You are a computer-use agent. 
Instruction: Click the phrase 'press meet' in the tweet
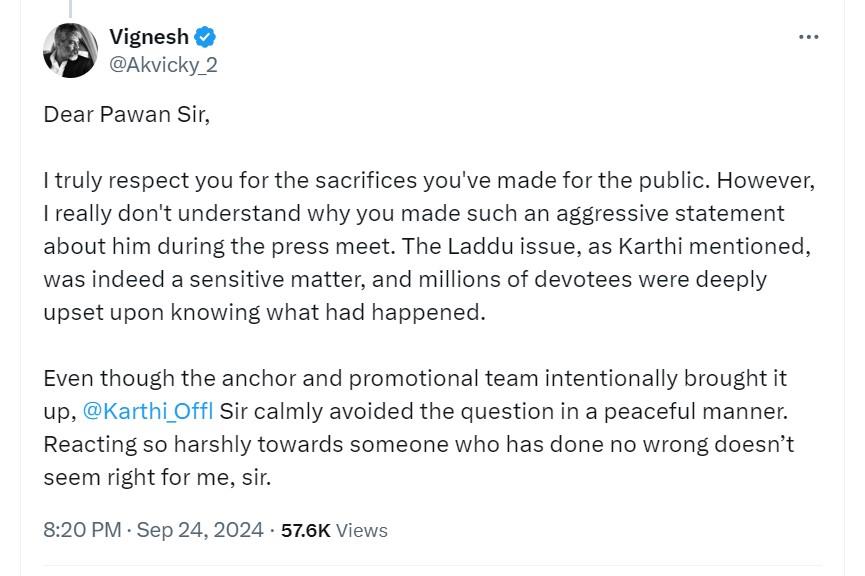330,247
